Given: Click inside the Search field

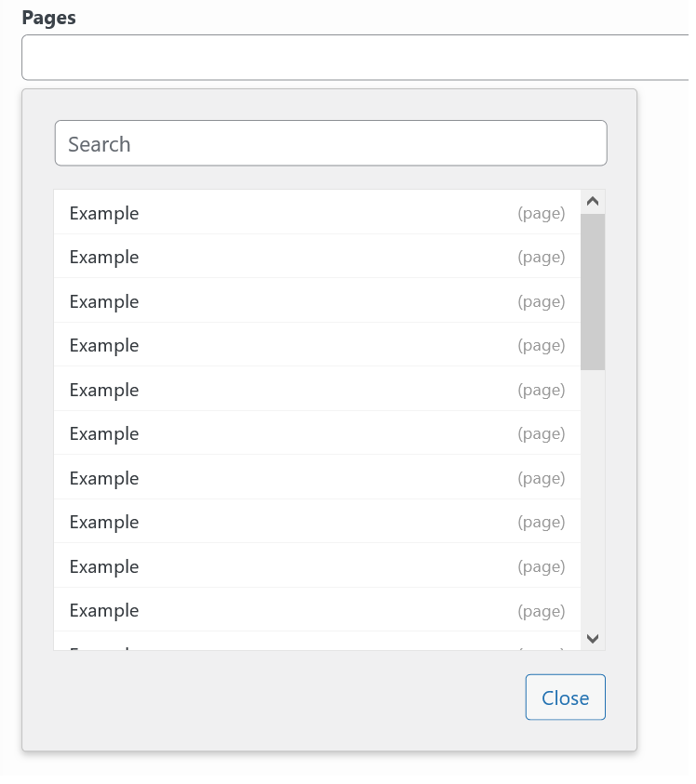Looking at the screenshot, I should tap(330, 142).
